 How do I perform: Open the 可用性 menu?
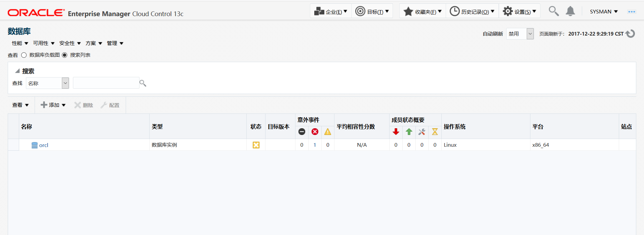pos(44,43)
